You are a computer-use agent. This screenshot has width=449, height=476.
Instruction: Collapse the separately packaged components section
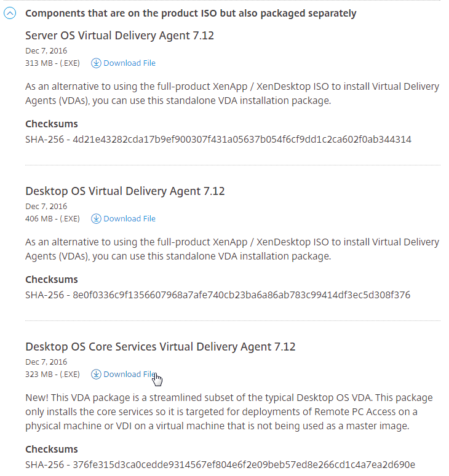coord(10,13)
